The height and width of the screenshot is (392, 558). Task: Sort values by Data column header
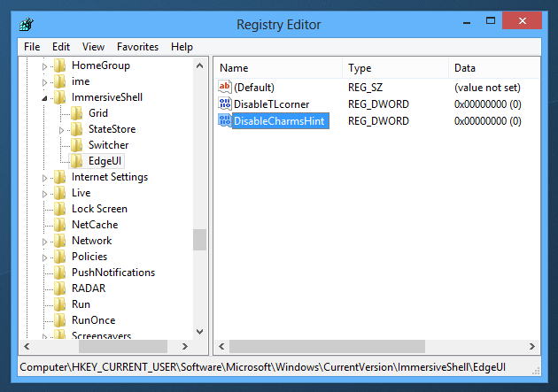click(x=494, y=68)
